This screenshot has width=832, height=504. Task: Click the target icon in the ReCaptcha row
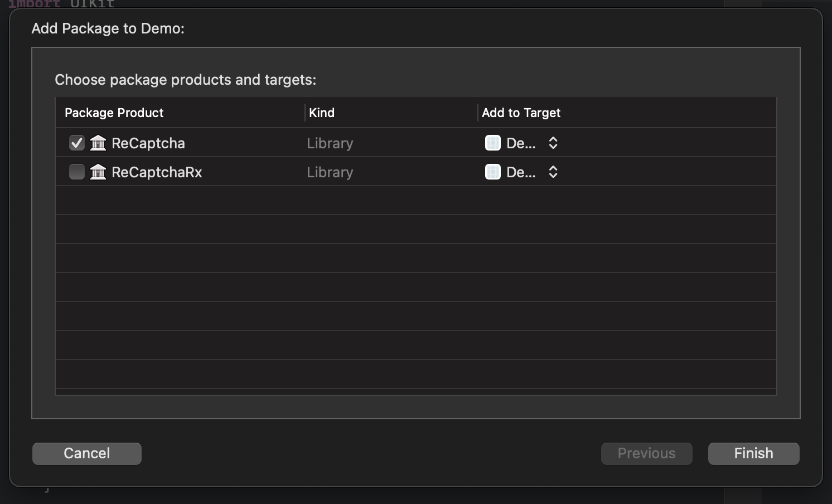pos(492,143)
